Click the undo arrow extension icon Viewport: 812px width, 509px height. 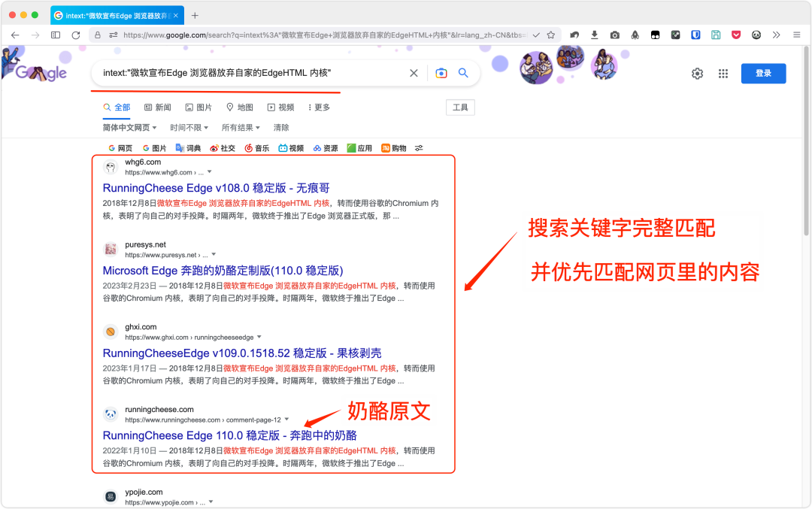(x=574, y=35)
